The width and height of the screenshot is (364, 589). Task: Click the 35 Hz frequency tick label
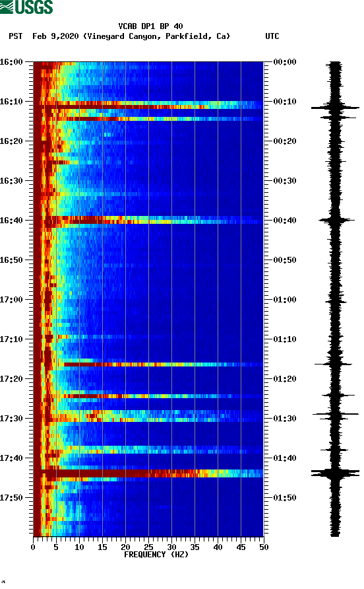[195, 547]
